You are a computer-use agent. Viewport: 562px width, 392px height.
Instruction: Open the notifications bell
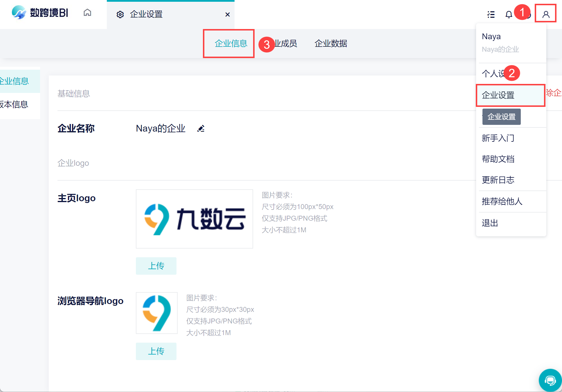point(509,15)
